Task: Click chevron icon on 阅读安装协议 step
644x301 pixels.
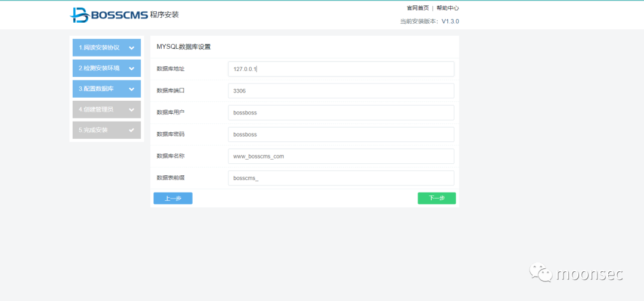Action: coord(131,48)
